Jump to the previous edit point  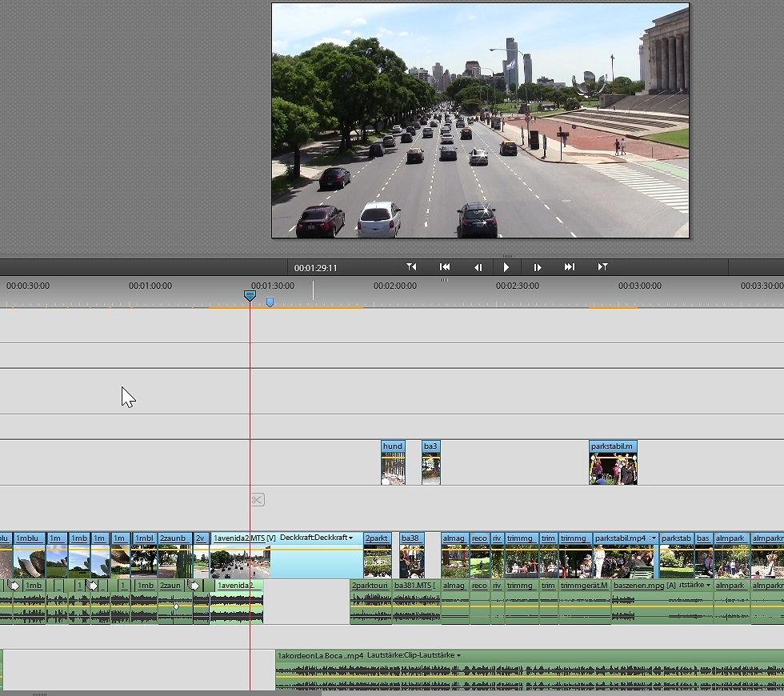(x=411, y=267)
